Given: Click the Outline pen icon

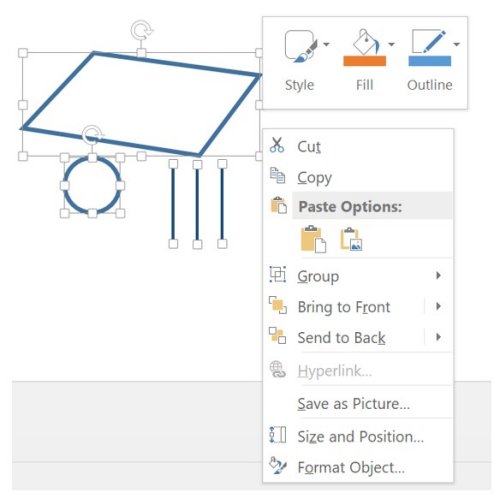Looking at the screenshot, I should 429,41.
